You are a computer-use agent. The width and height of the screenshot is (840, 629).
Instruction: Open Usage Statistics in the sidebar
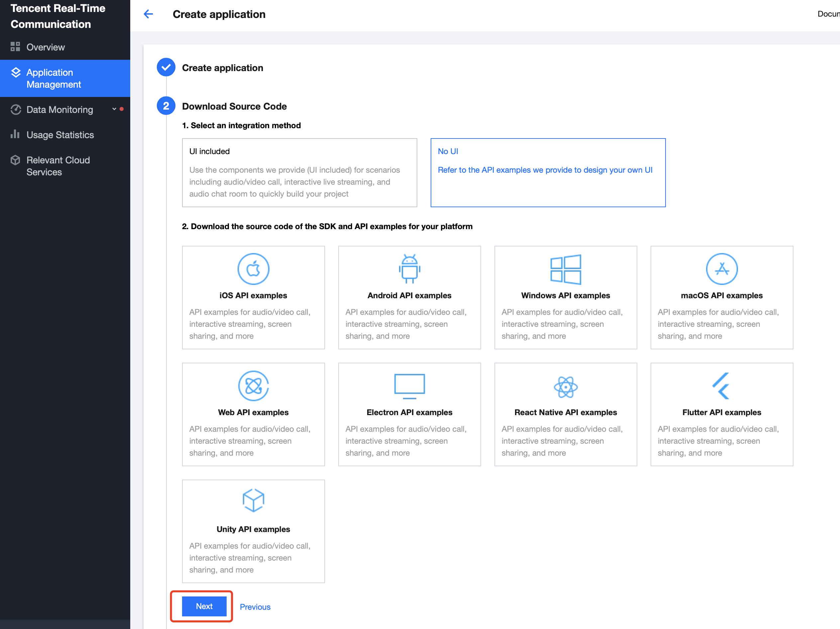(65, 135)
